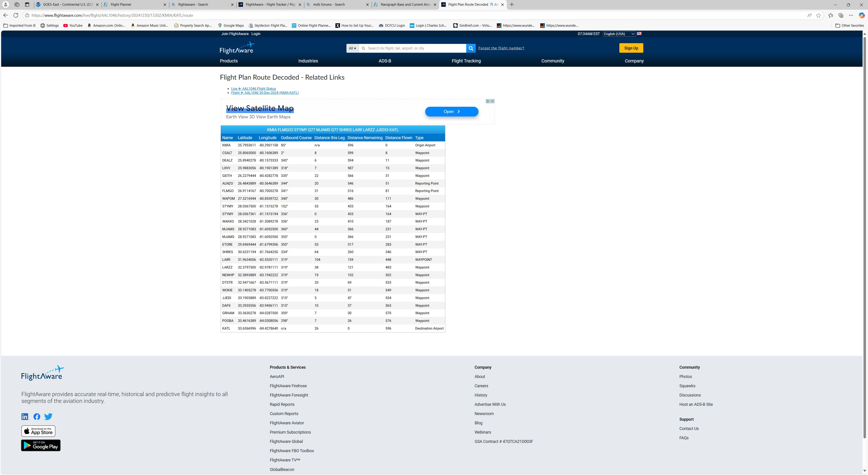
Task: Open FlightAware Facebook page icon
Action: (x=37, y=417)
